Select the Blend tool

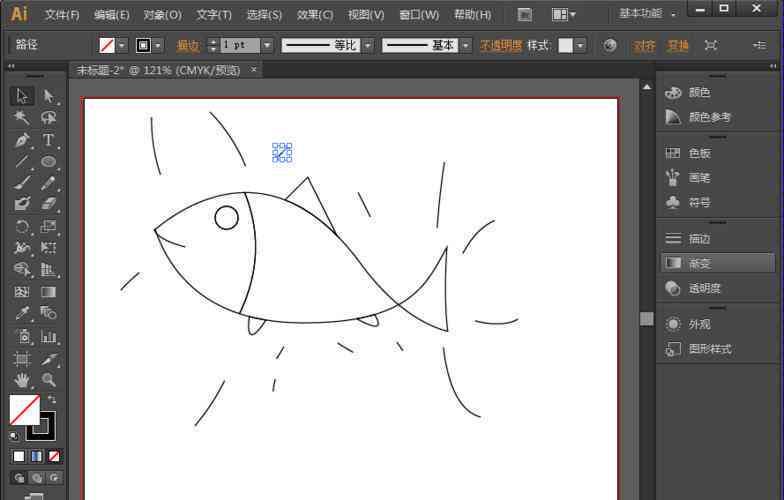[x=48, y=313]
